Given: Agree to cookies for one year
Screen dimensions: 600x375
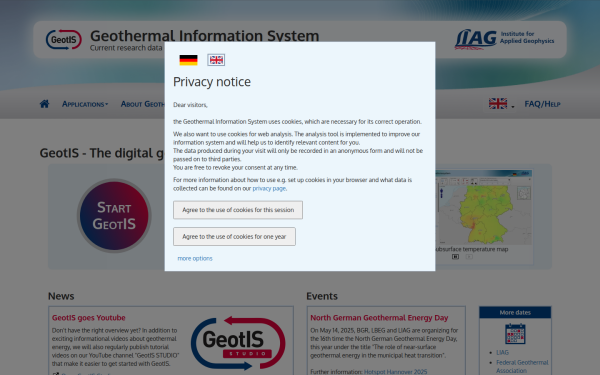Looking at the screenshot, I should [x=234, y=236].
